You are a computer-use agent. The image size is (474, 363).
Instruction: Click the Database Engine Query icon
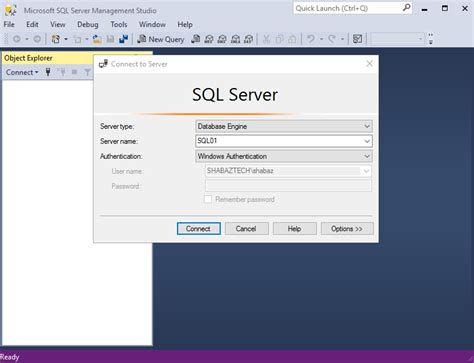[196, 39]
